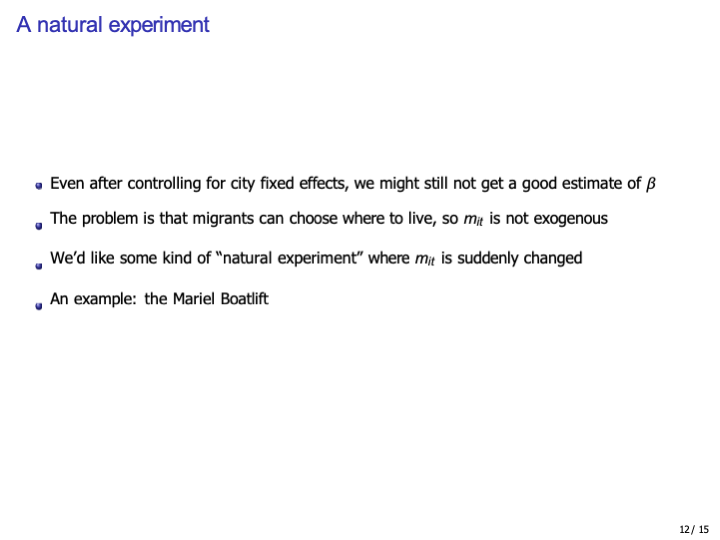Click the second bullet point marker
The height and width of the screenshot is (540, 720).
(39, 226)
